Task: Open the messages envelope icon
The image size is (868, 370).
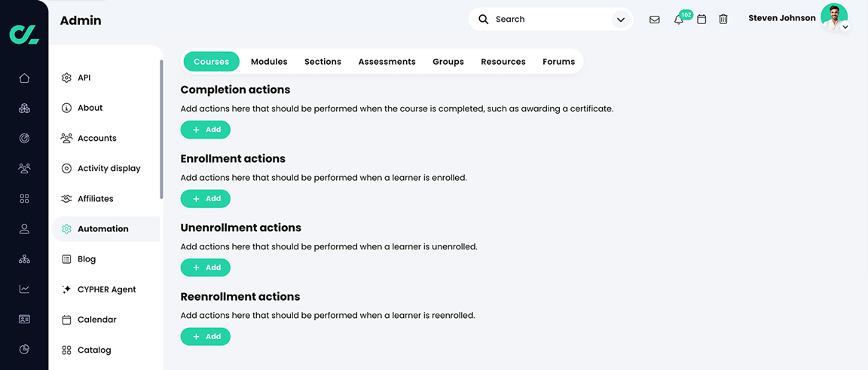Action: point(654,20)
